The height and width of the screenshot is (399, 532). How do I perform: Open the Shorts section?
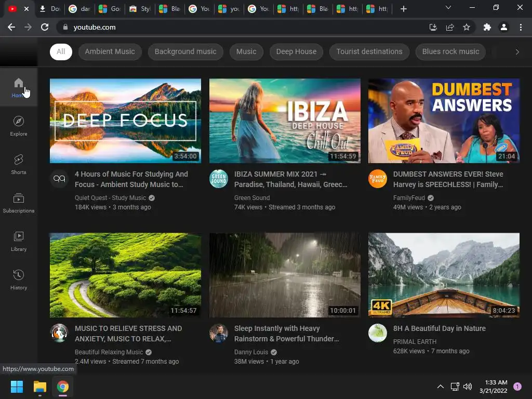point(19,164)
